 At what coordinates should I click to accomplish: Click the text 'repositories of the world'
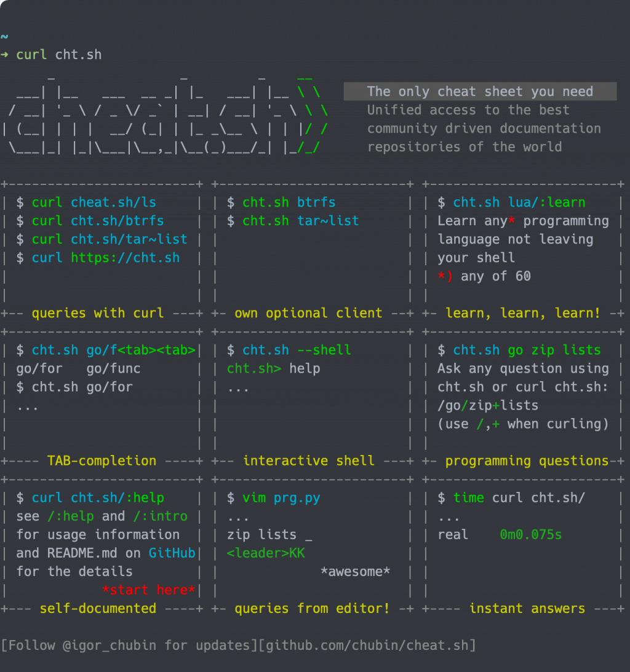point(465,146)
